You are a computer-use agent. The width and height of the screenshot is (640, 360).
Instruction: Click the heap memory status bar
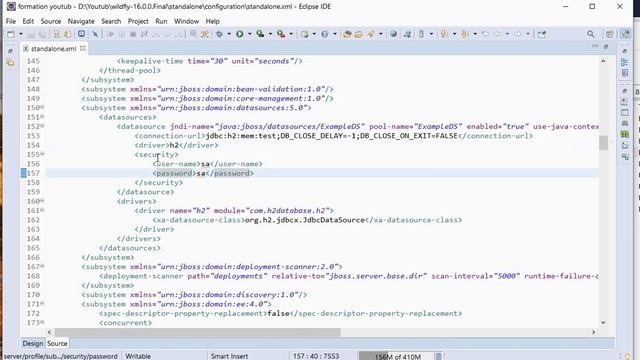coord(396,356)
